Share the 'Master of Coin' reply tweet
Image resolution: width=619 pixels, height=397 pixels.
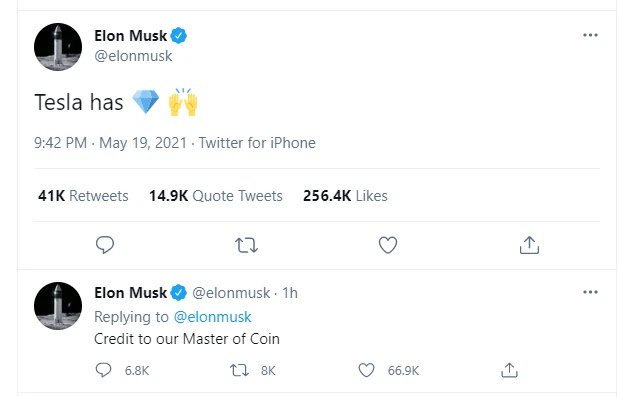click(x=509, y=370)
